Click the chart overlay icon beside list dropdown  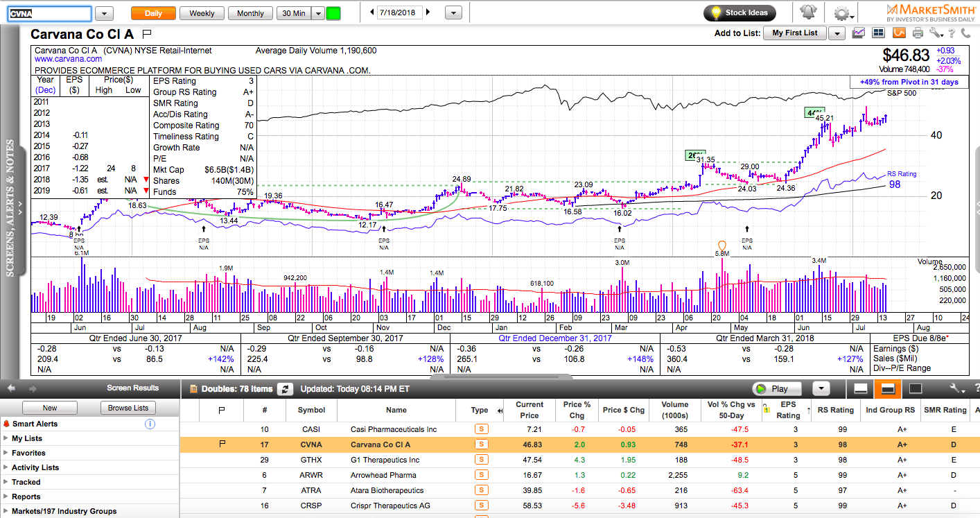[x=859, y=33]
